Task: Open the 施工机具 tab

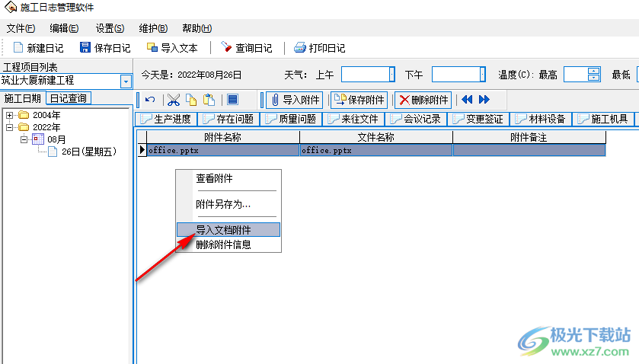Action: [x=603, y=119]
